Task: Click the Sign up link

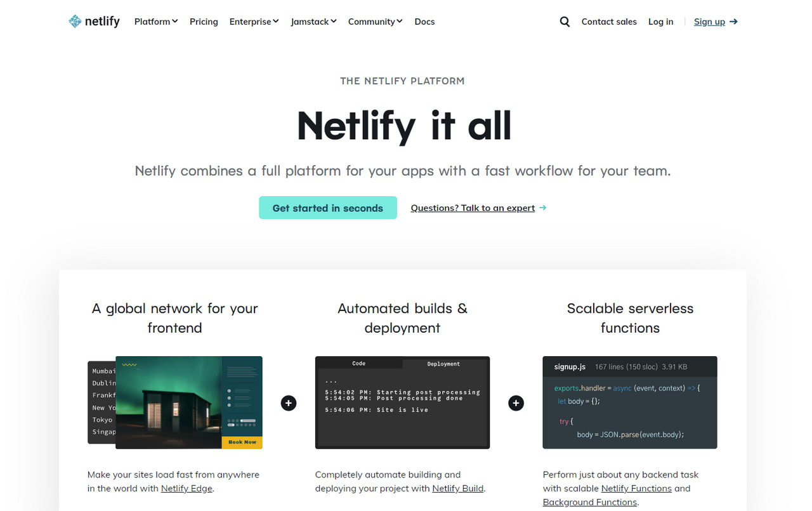Action: [709, 22]
